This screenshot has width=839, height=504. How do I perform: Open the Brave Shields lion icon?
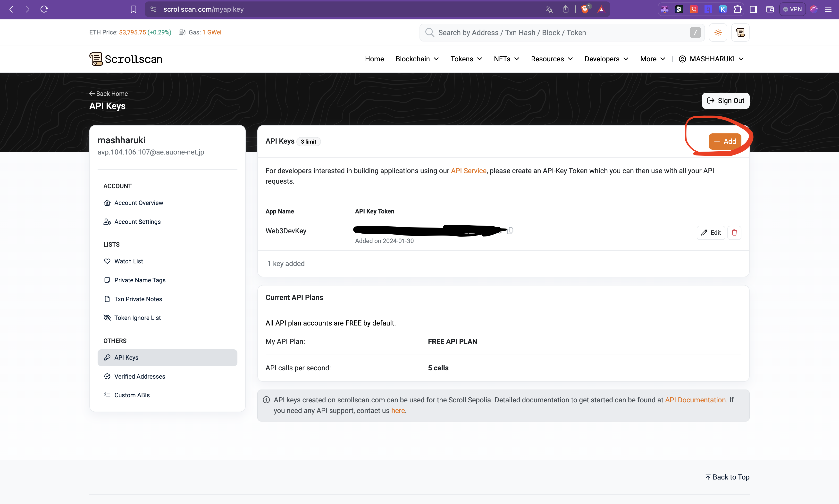[x=585, y=9]
